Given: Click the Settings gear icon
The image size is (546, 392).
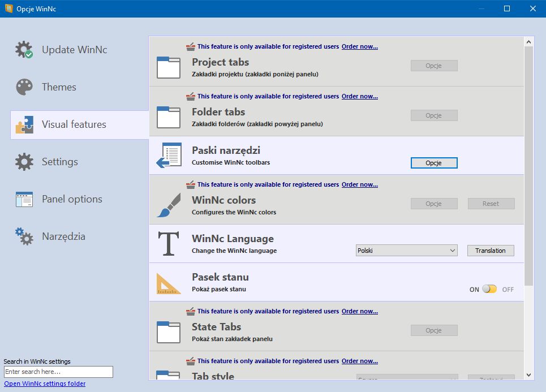Looking at the screenshot, I should coord(24,162).
